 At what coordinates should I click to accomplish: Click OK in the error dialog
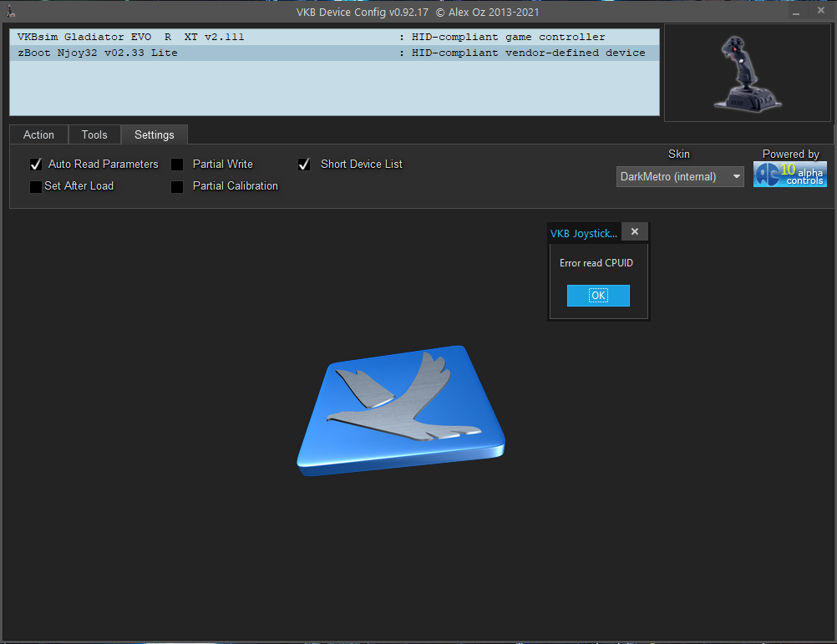tap(598, 296)
